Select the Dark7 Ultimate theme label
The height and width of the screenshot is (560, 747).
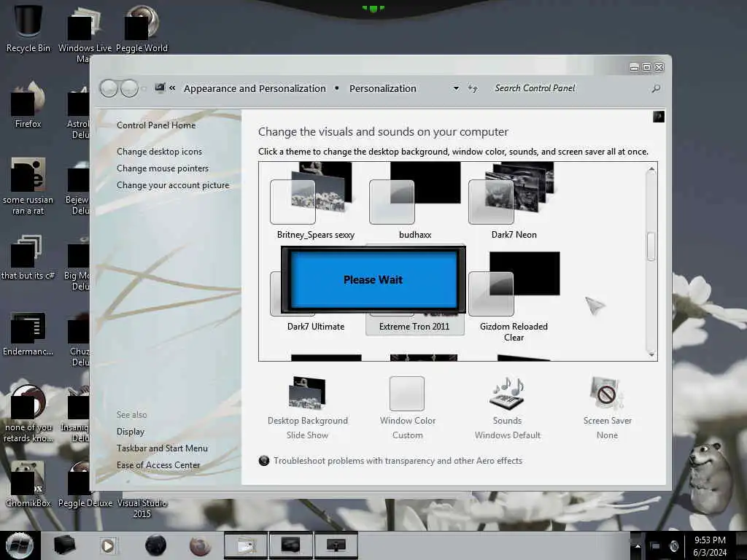[315, 327]
